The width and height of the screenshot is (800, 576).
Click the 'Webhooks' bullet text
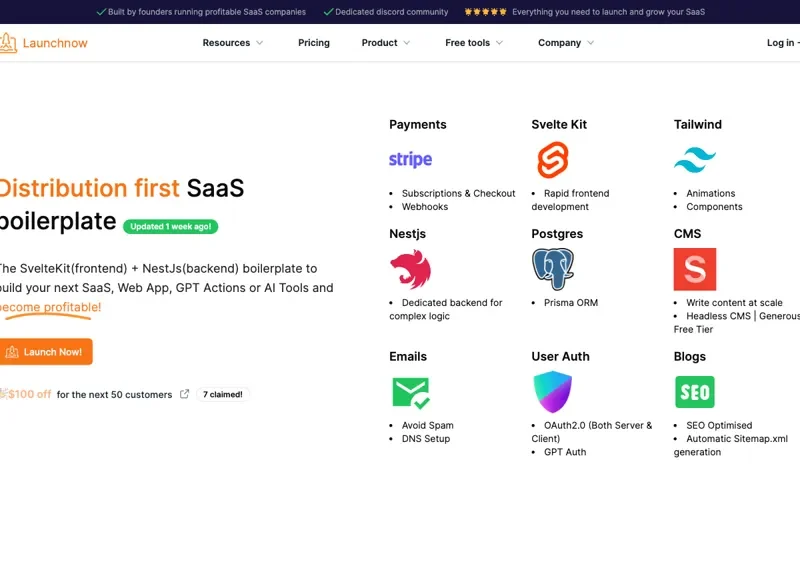coord(424,207)
